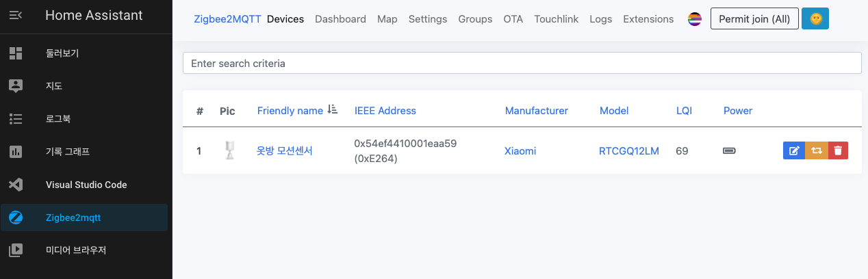Open the 미디어 브라우저 media icon
Viewport: 868px width, 279px height.
(16, 250)
